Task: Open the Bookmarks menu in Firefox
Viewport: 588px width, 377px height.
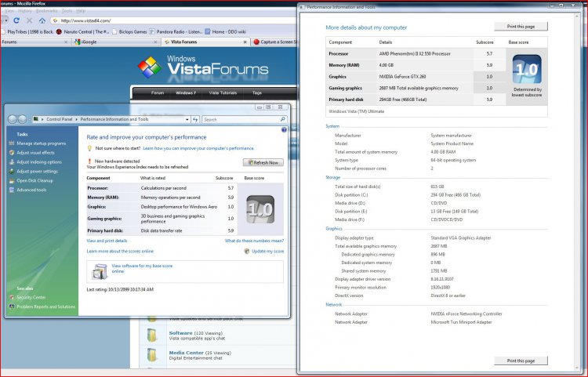Action: point(47,11)
